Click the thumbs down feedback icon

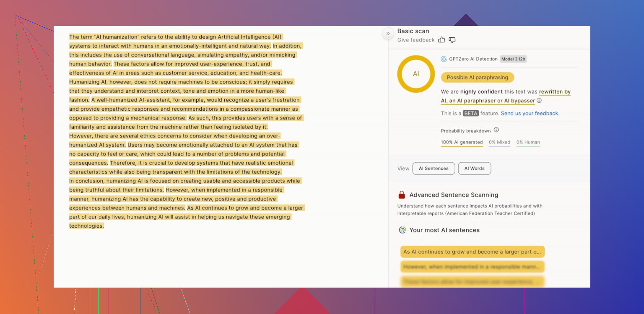pos(452,40)
